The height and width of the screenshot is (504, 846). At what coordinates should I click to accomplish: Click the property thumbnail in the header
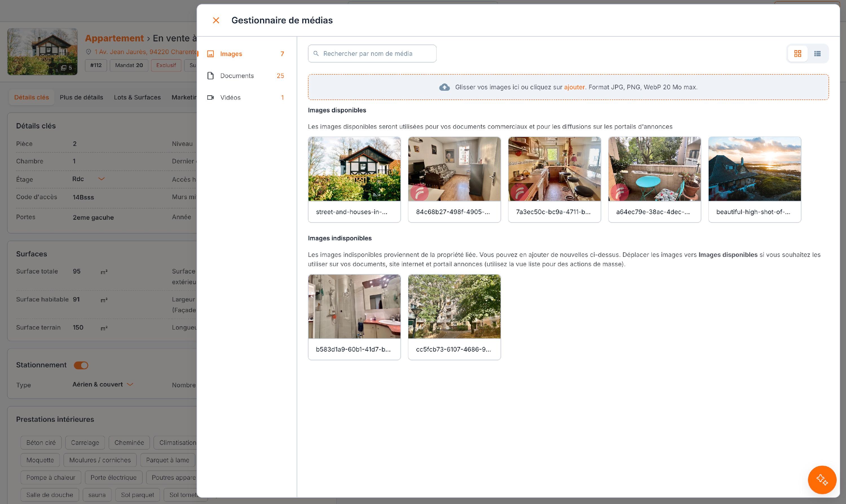[x=43, y=52]
